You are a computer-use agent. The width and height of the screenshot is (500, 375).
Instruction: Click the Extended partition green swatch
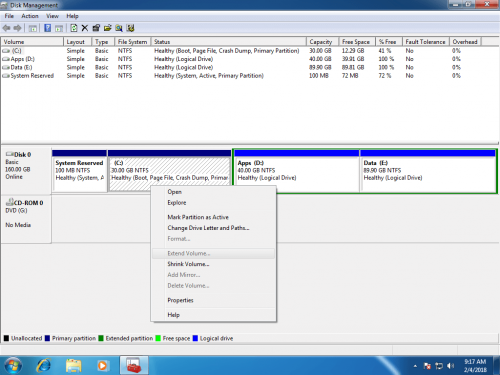point(101,338)
